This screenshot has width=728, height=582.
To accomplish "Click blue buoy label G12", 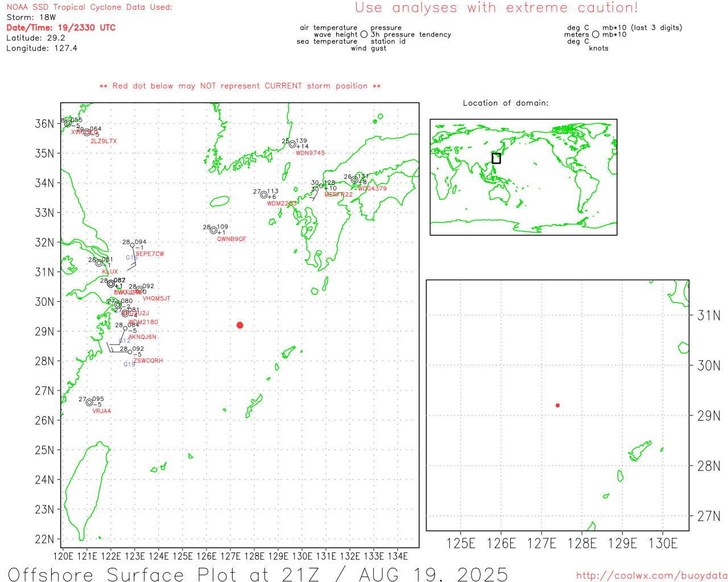I will [125, 341].
